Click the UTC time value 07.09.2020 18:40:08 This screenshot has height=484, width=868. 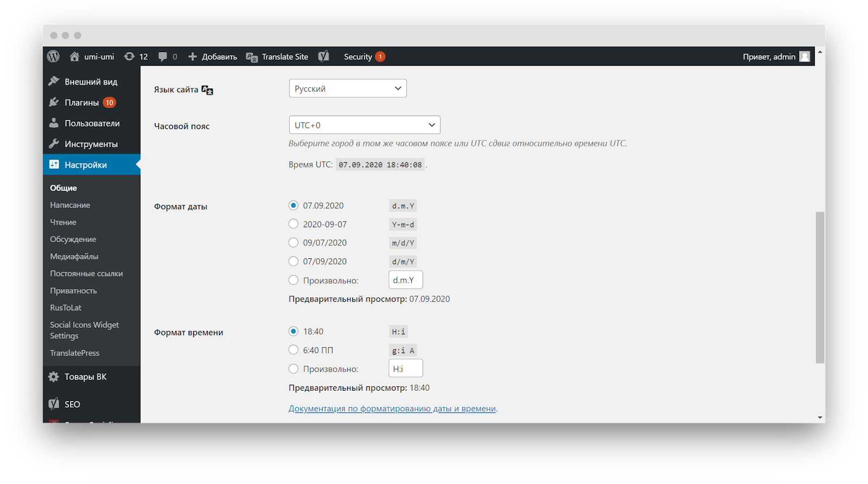380,165
